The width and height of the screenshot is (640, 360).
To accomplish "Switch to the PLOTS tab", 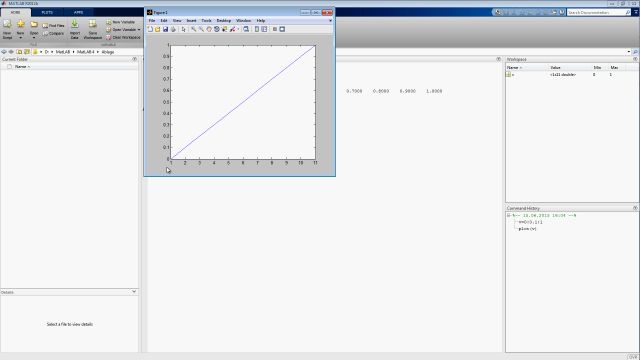I will point(47,12).
